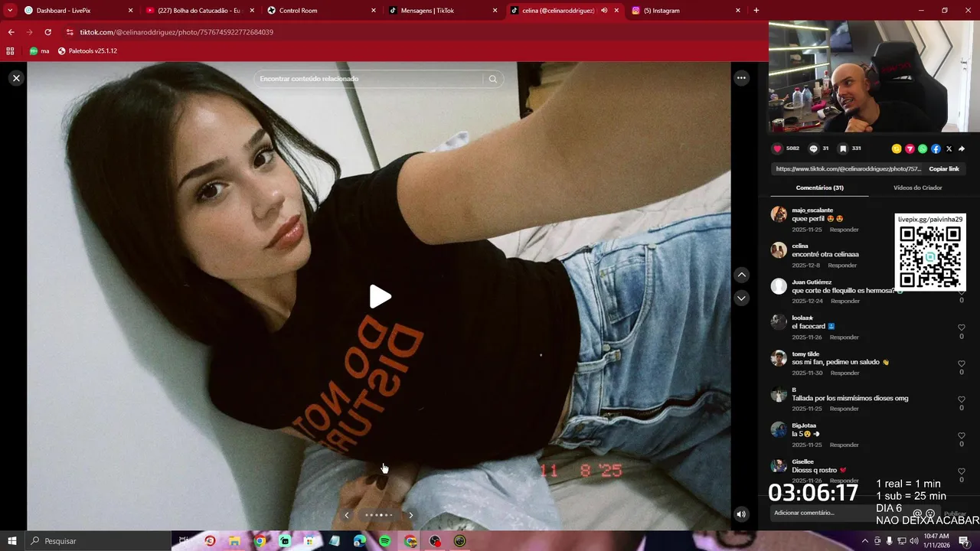Play the TikTok photo slideshow
This screenshot has height=551, width=980.
click(380, 297)
